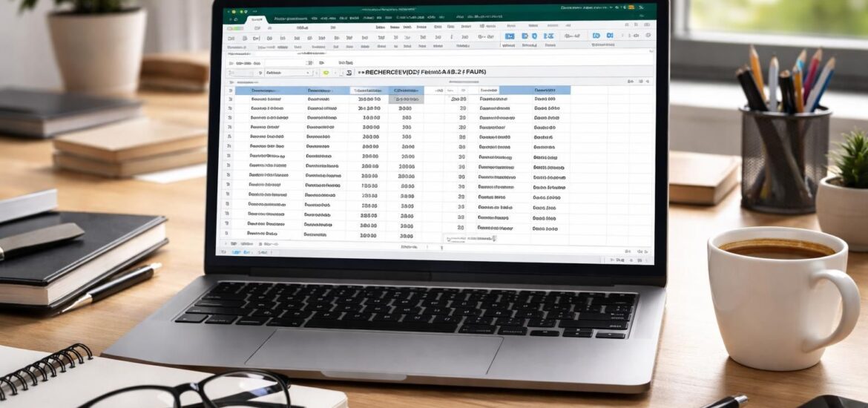Click the leftmost icon in ribbon toolbar row
The height and width of the screenshot is (408, 868).
click(231, 37)
